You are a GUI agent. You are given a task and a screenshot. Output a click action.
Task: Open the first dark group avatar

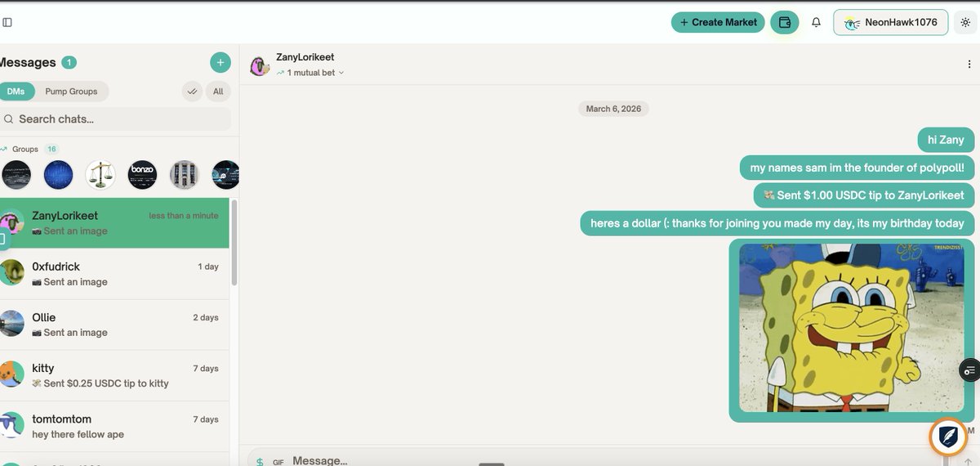[x=16, y=175]
